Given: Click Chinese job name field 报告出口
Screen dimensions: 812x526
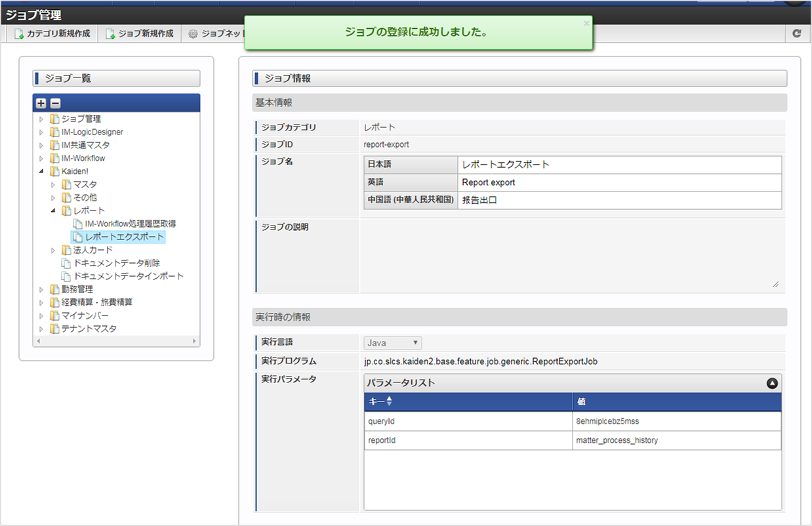Looking at the screenshot, I should pyautogui.click(x=619, y=200).
